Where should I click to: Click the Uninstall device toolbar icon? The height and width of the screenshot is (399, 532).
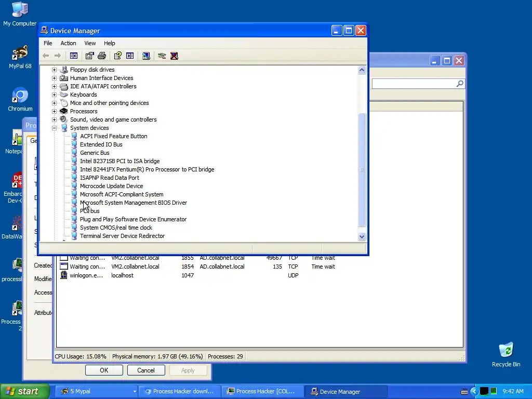(x=174, y=56)
